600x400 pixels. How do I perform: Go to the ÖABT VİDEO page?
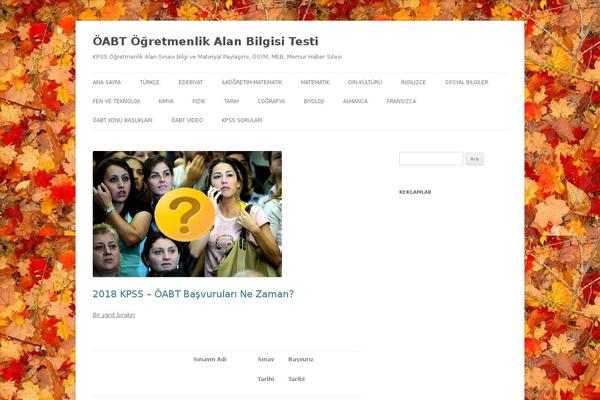point(187,120)
